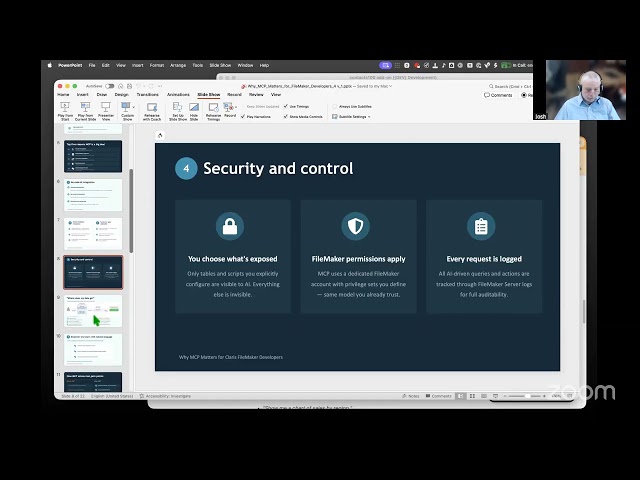This screenshot has width=640, height=480.
Task: Click zoom in plus in status bar
Action: tap(544, 396)
